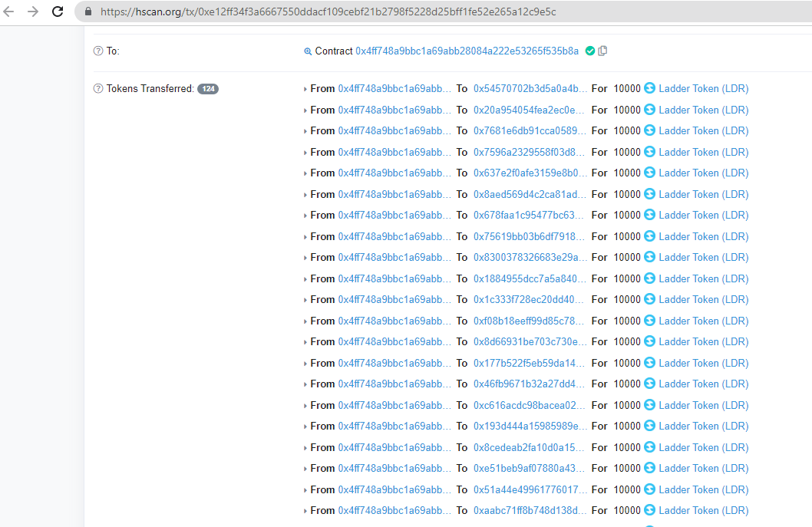Click LDR token icon in 0x75619bb03b6df7918 row
Screen dimensions: 812x527
tap(649, 236)
